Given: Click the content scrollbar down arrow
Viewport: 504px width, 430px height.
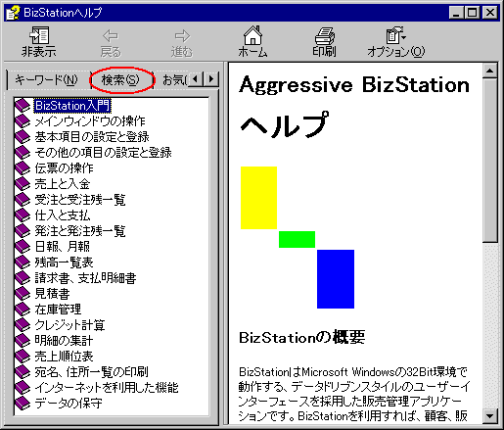Looking at the screenshot, I should (x=490, y=416).
